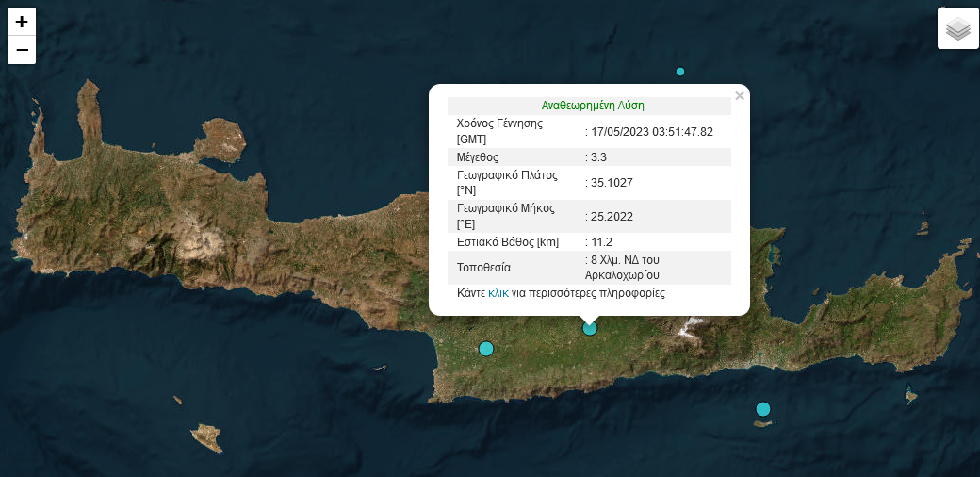
Task: Open the map layers control
Action: tap(957, 28)
